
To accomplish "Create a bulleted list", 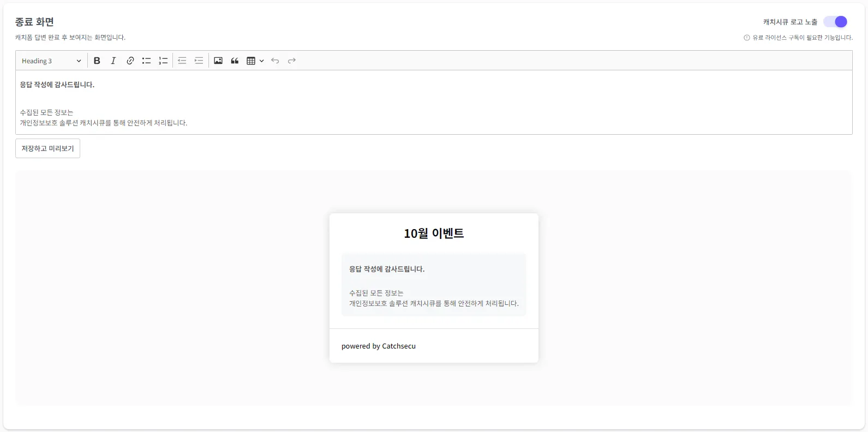I will click(x=146, y=61).
